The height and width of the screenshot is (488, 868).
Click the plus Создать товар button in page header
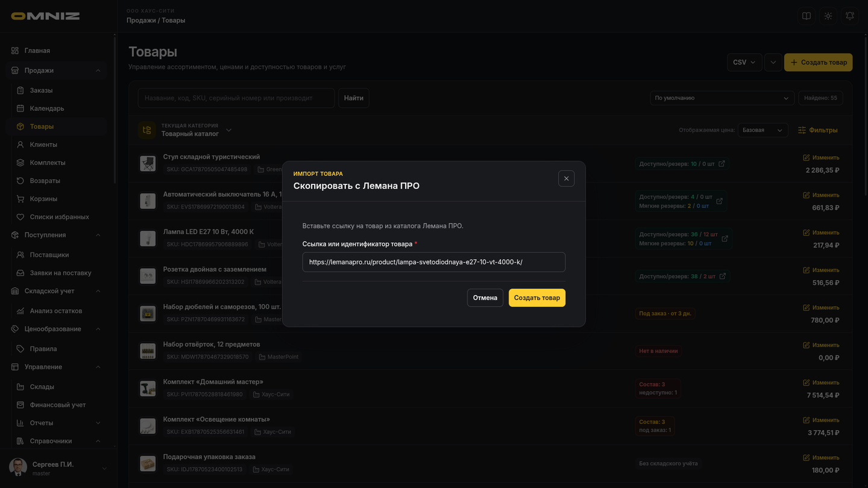coord(818,62)
